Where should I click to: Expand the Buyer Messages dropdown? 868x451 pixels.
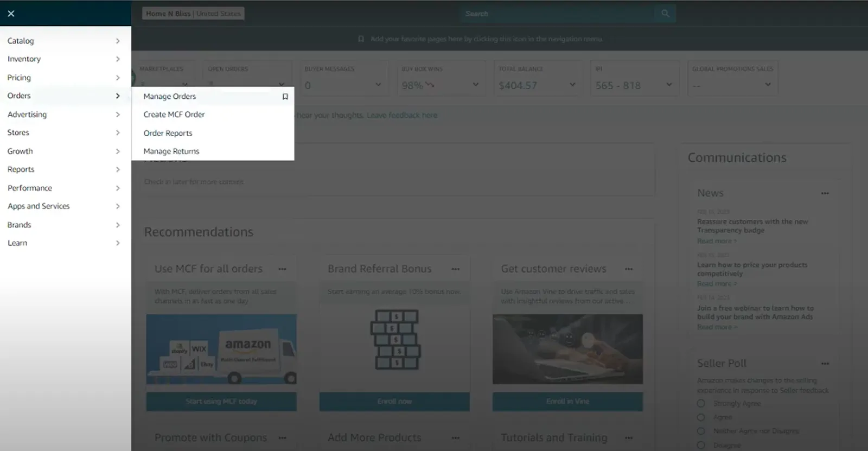point(378,85)
